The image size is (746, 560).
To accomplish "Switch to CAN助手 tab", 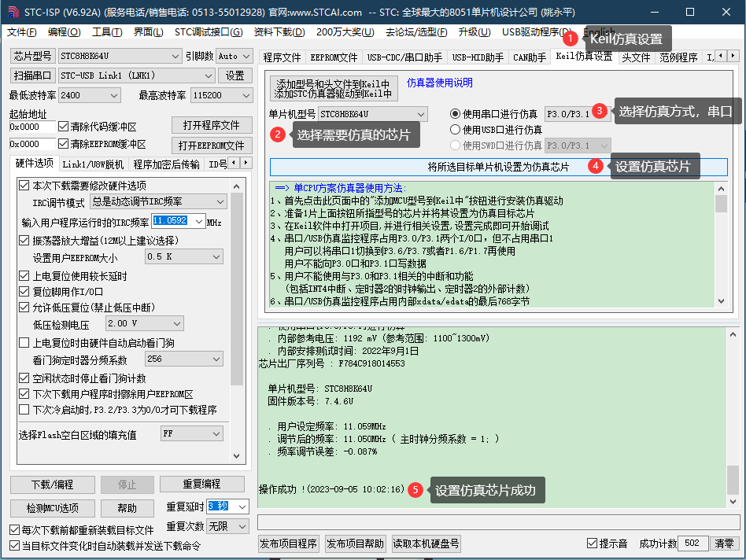I will [530, 57].
